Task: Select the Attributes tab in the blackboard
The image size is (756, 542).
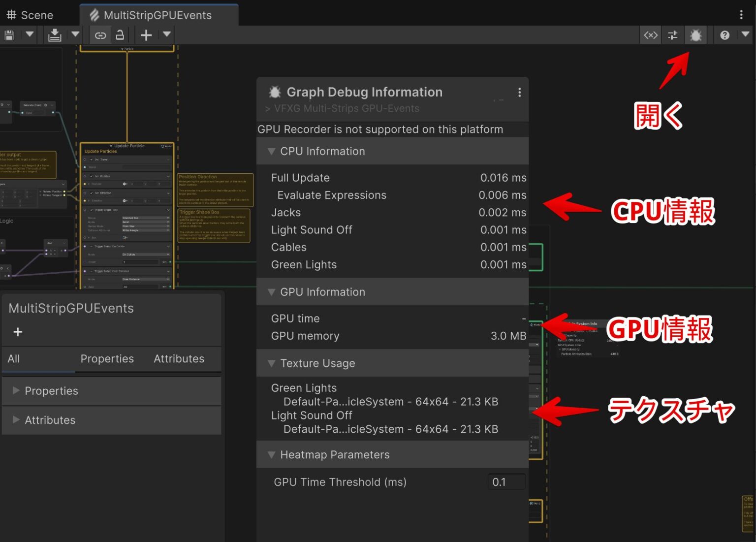Action: coord(179,359)
